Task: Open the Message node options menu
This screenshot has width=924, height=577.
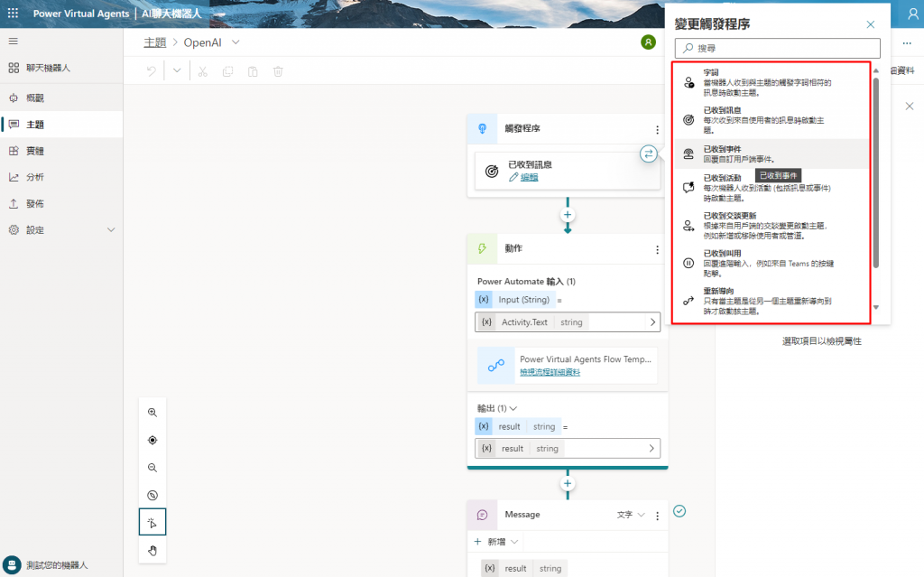Action: [x=657, y=516]
